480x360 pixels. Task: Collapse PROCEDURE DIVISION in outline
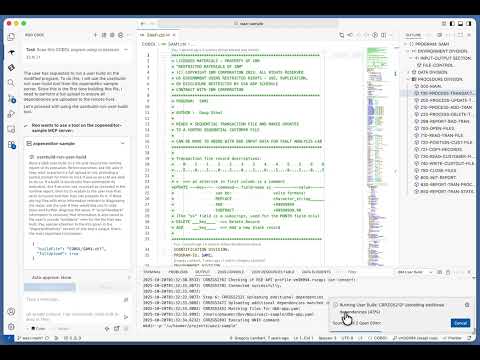(x=408, y=79)
